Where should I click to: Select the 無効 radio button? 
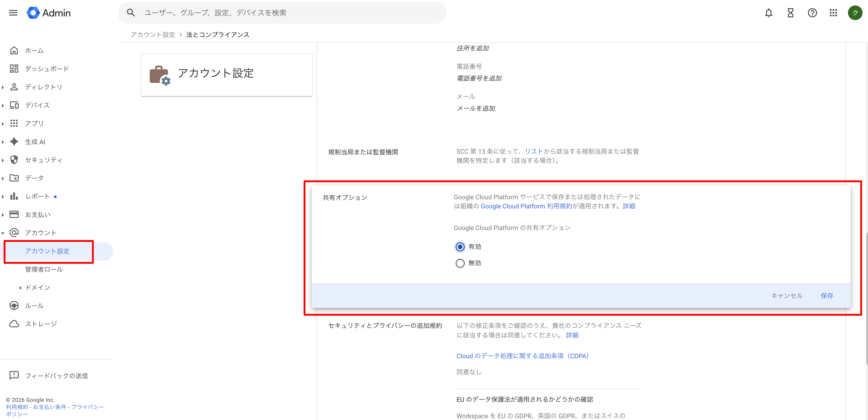coord(460,263)
